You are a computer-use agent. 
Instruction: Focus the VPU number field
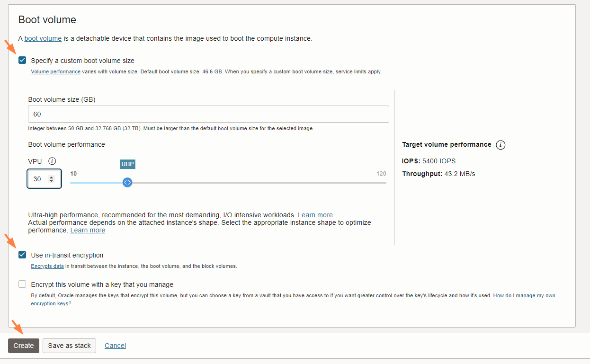tap(39, 179)
